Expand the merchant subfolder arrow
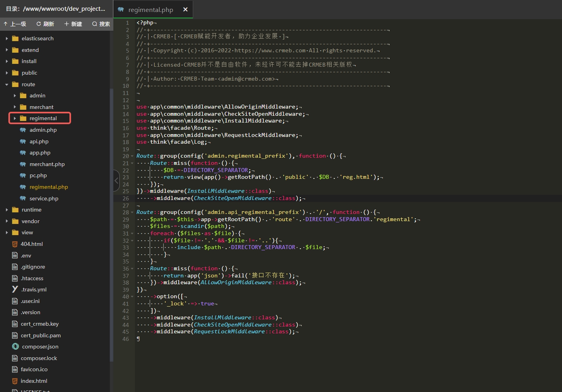562x392 pixels. 15,107
